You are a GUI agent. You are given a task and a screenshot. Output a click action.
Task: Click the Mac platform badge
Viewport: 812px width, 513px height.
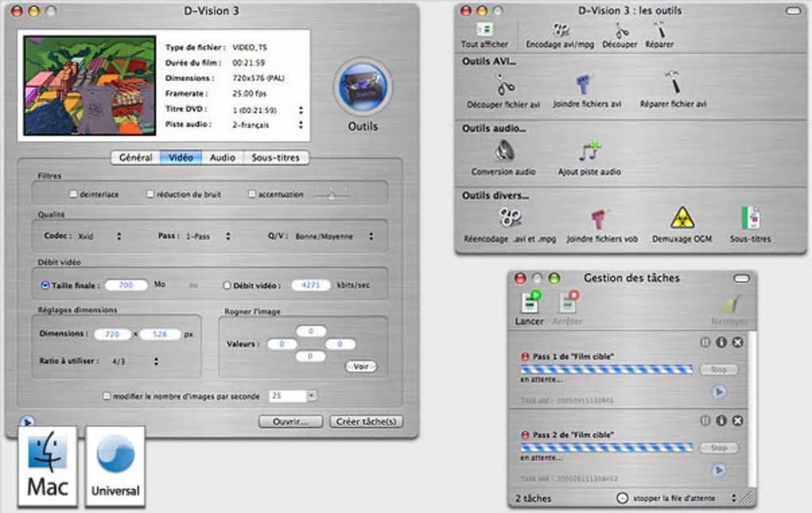(x=48, y=465)
